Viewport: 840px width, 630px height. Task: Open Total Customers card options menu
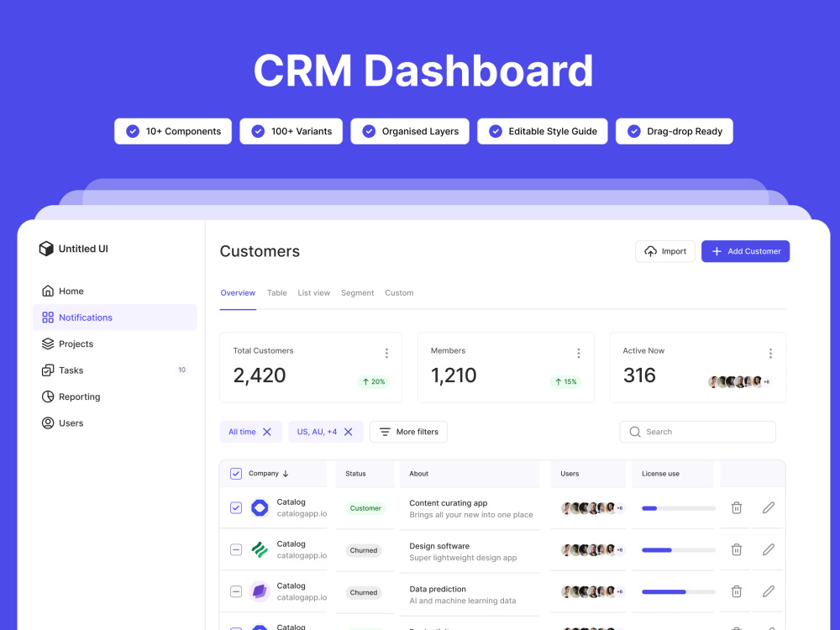[386, 353]
